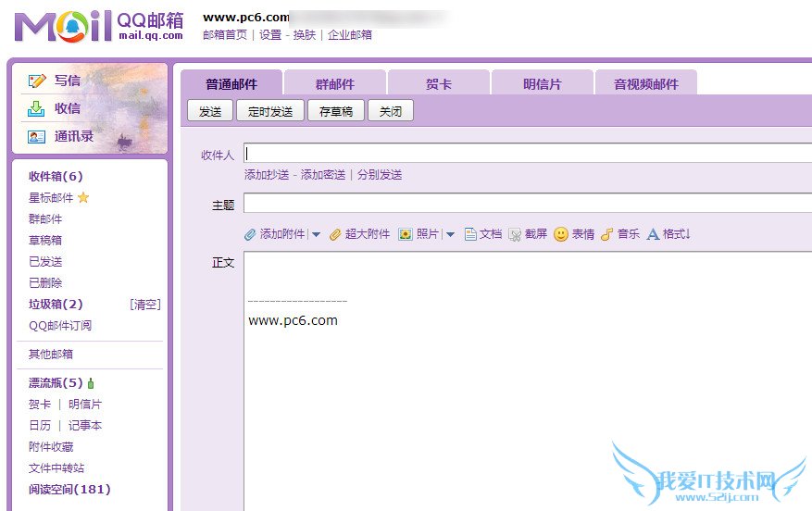Screen dimensions: 812x511
Task: Open the 群邮件 folder in sidebar
Action: click(x=45, y=219)
